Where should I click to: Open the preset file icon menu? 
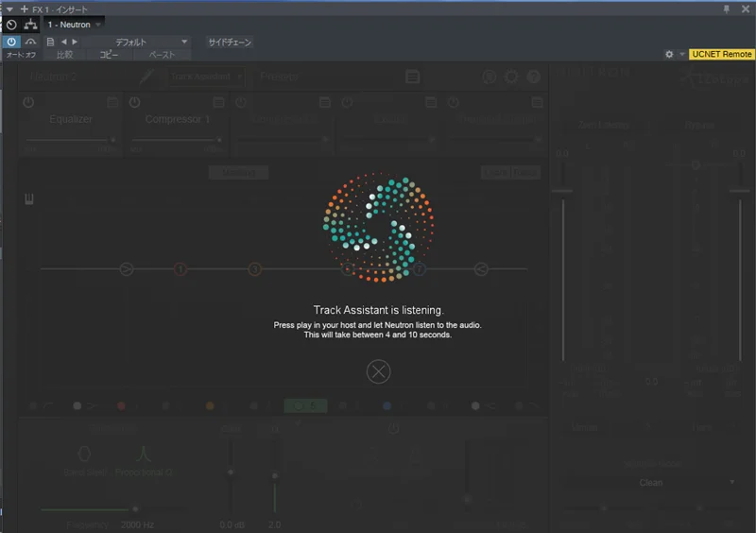pyautogui.click(x=51, y=42)
